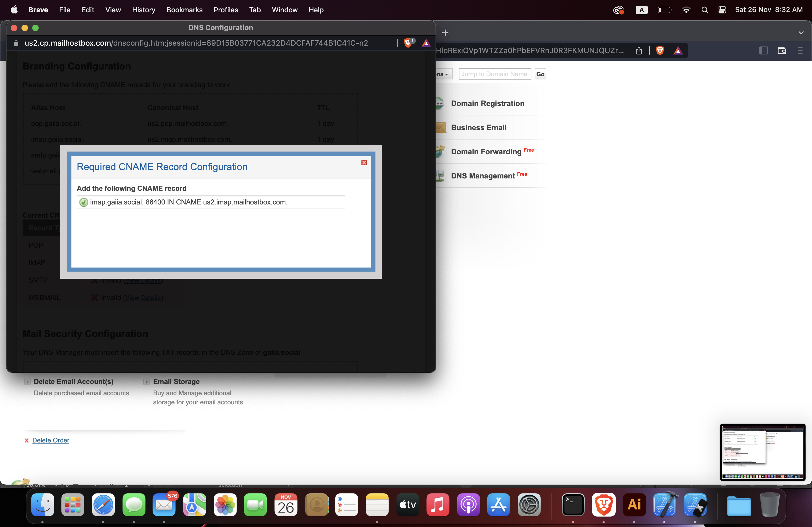Open the hamburger menu in the background browser
The height and width of the screenshot is (527, 812).
800,51
